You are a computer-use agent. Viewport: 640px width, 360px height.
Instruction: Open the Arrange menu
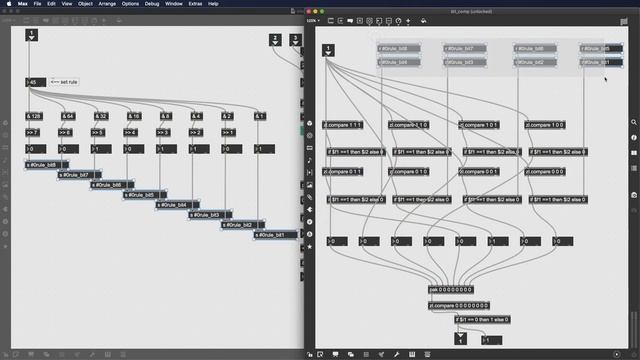[x=107, y=4]
